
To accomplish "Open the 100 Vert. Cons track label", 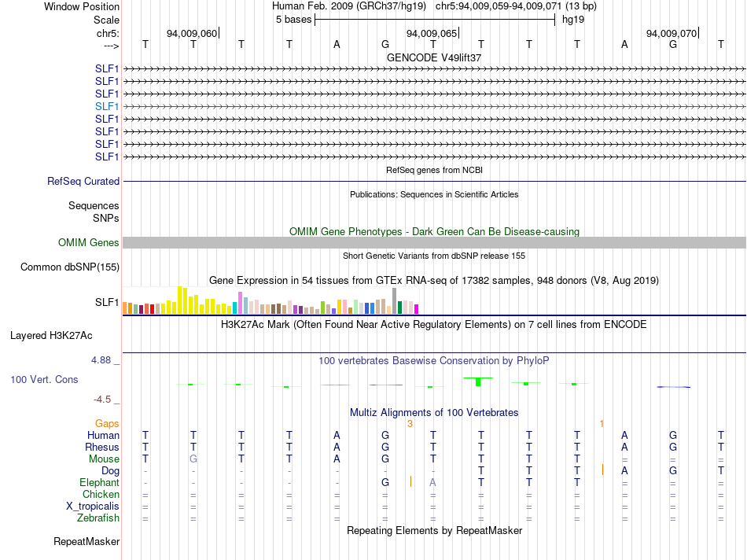I will point(44,379).
